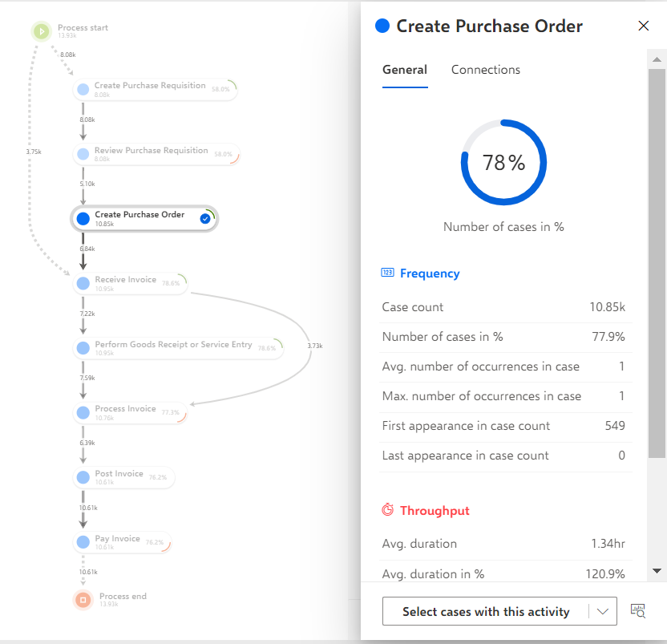Close the Create Purchase Order panel

tap(643, 26)
